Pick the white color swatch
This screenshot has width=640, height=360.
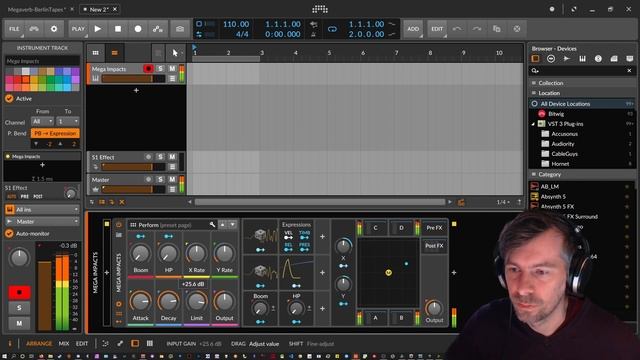click(x=25, y=71)
